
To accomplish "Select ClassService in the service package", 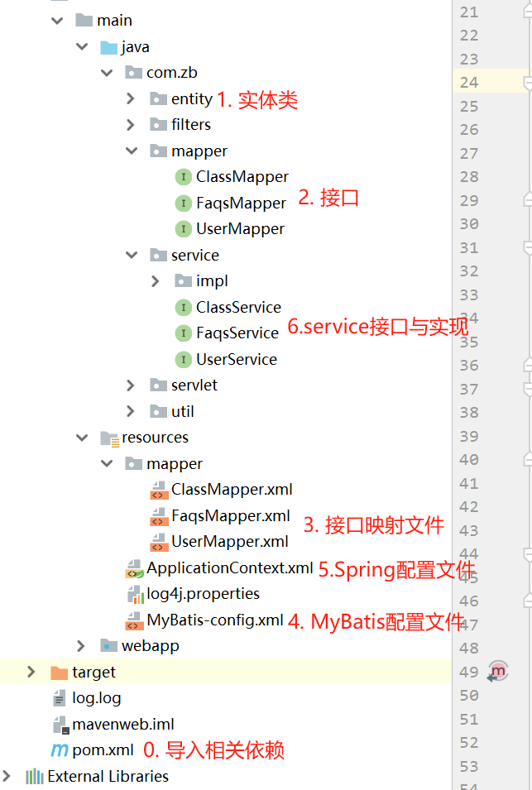I will coord(239,308).
